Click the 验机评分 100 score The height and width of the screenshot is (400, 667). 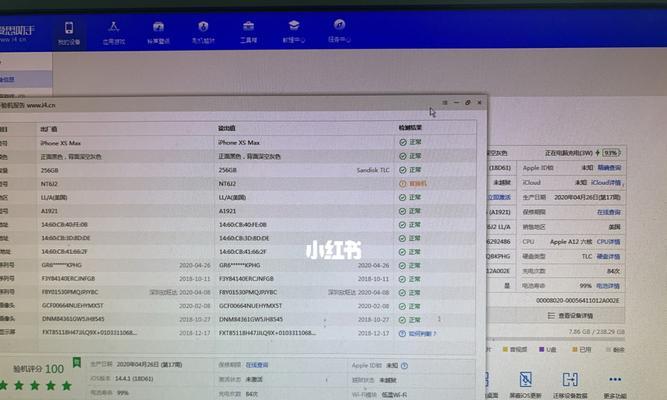39,369
